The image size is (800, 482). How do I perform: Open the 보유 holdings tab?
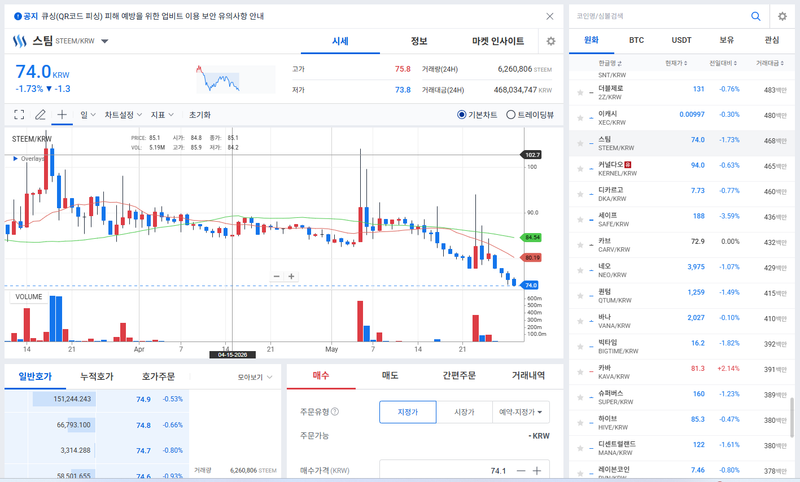tap(727, 40)
